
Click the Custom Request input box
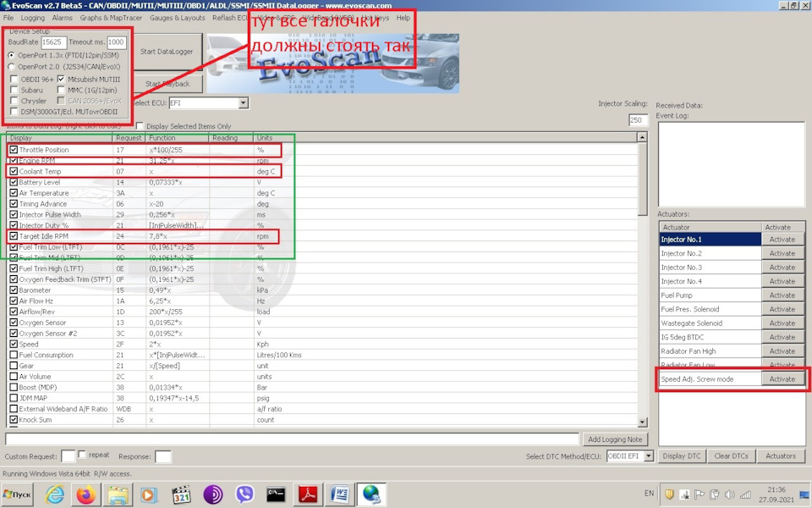point(68,456)
